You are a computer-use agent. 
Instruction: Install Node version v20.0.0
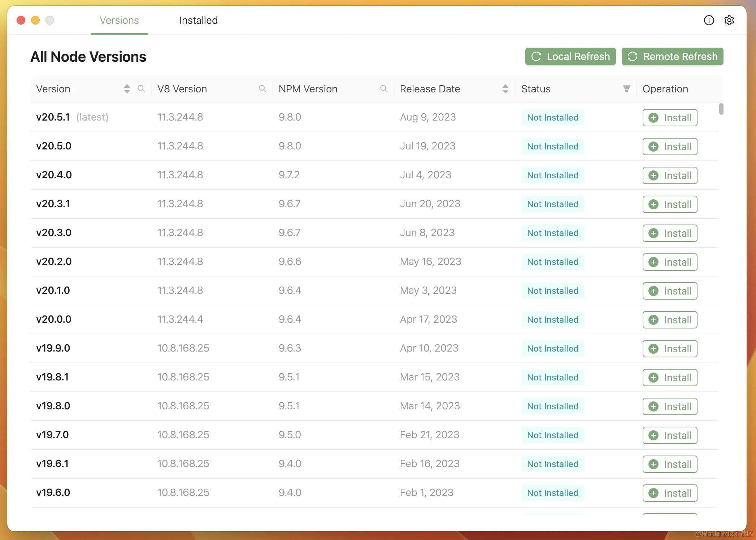point(670,320)
